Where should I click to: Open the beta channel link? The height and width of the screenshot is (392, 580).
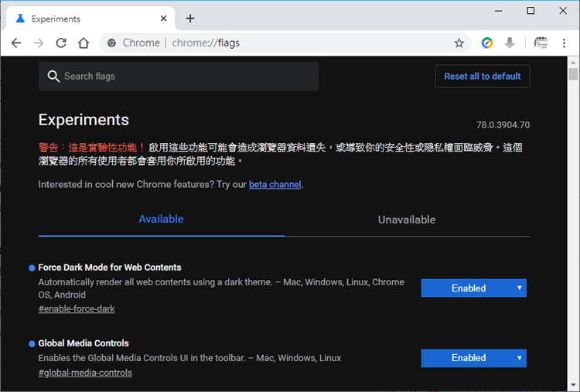[275, 185]
